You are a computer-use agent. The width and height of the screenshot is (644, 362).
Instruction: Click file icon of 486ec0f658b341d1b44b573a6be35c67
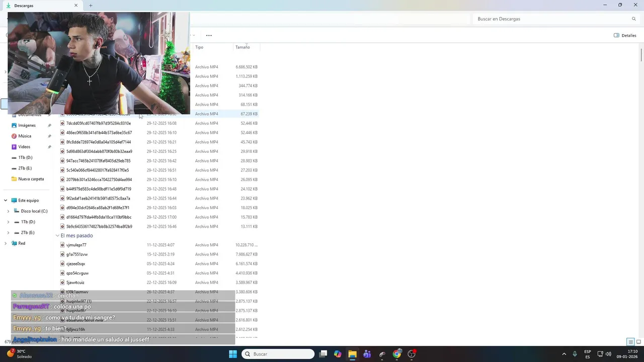[62, 133]
